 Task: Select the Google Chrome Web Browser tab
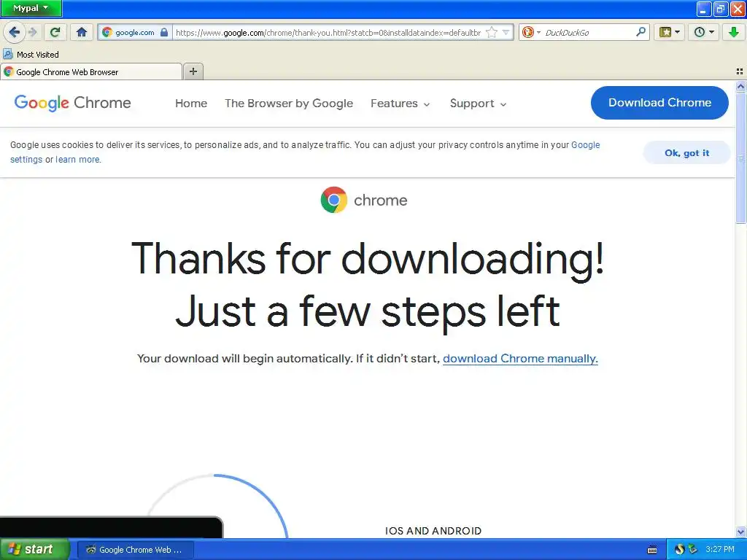[91, 72]
